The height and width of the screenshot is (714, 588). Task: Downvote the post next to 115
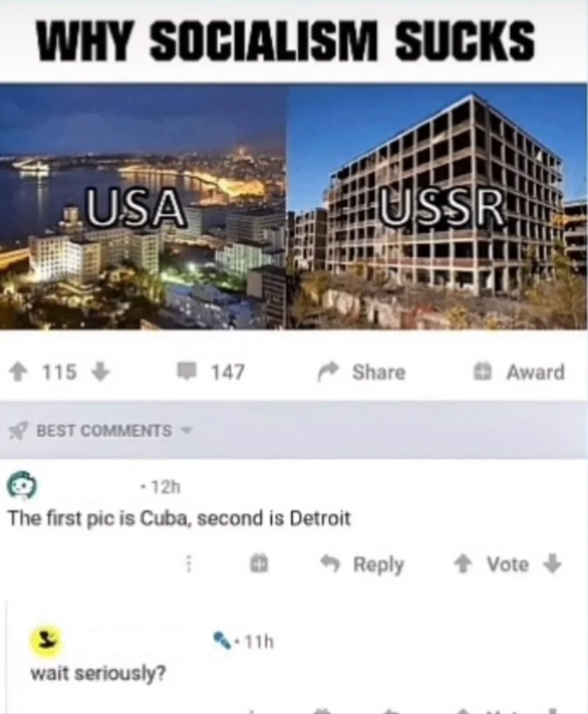[x=99, y=372]
